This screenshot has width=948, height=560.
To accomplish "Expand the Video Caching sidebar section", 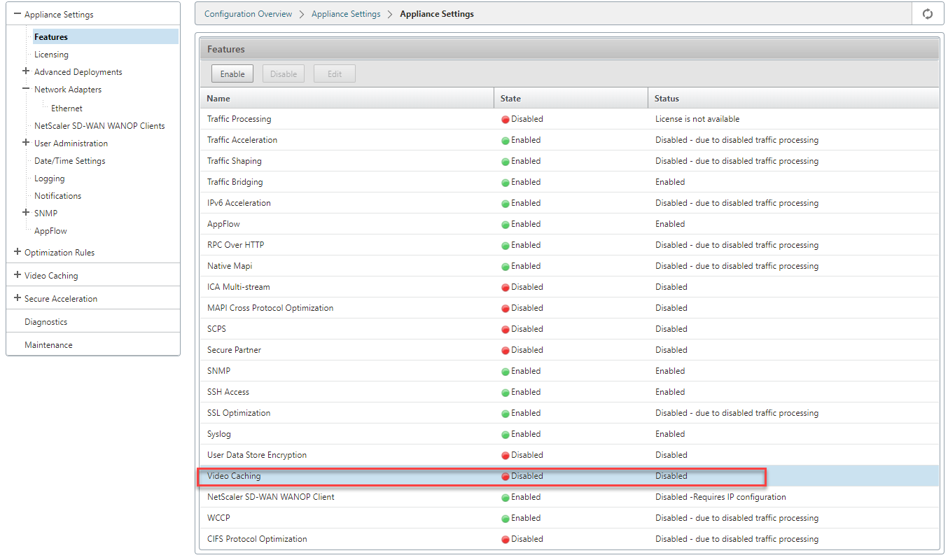I will (x=18, y=275).
